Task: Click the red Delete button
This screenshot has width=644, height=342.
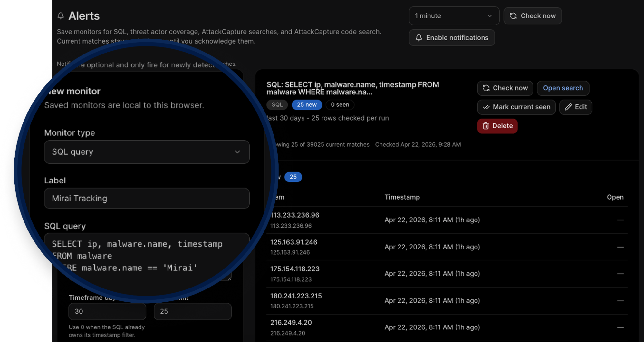Action: (497, 126)
